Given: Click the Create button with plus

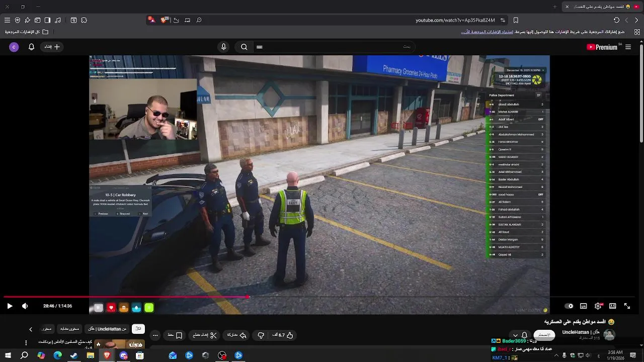Looking at the screenshot, I should coord(52,47).
